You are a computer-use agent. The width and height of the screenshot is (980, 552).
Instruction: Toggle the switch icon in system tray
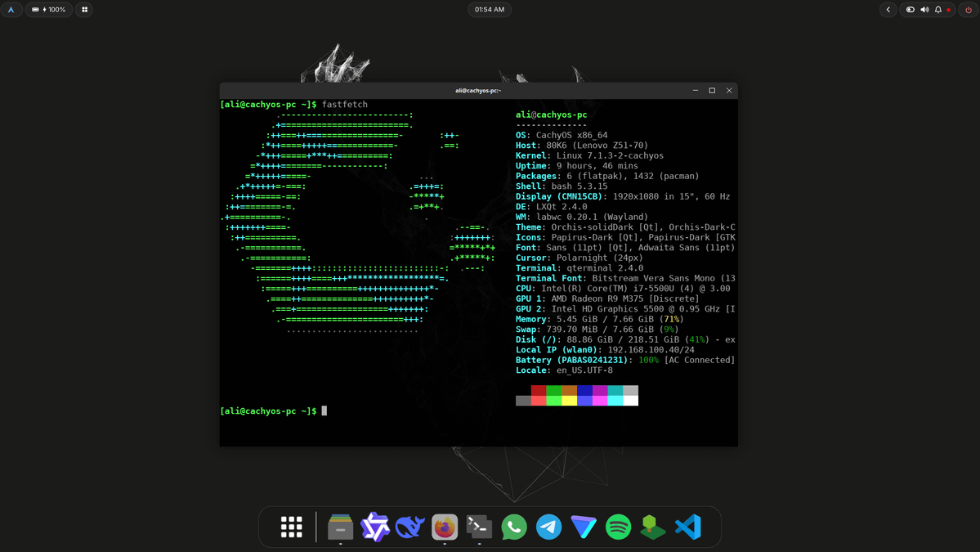pos(910,9)
